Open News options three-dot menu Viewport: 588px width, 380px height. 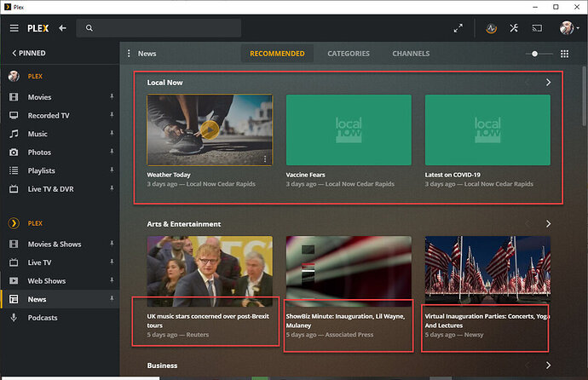pyautogui.click(x=129, y=53)
